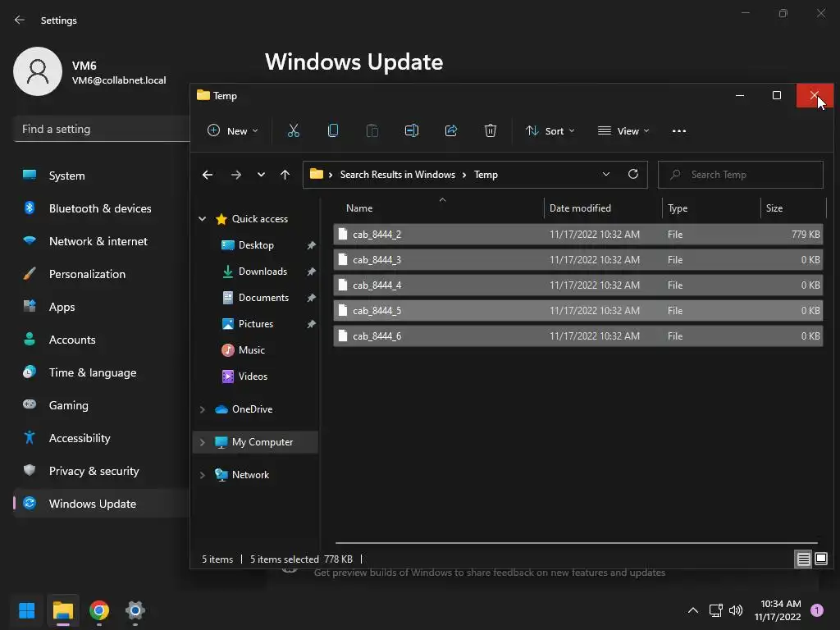The width and height of the screenshot is (840, 630).
Task: Click Search Results in Windows breadcrumb
Action: click(398, 175)
